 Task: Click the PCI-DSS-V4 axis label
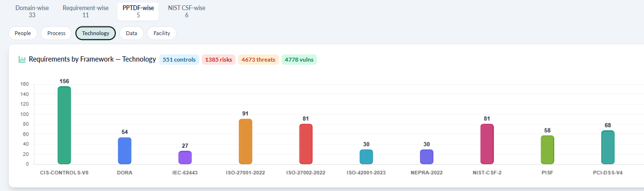pos(608,172)
